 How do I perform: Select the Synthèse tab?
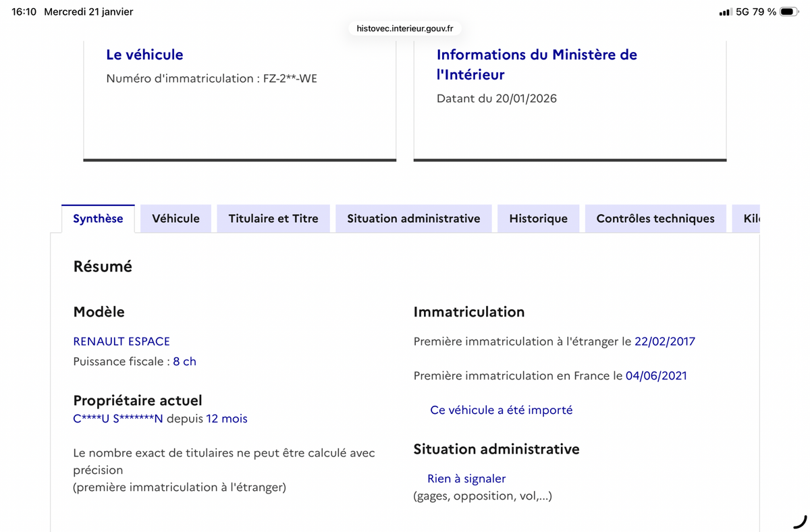pyautogui.click(x=98, y=218)
